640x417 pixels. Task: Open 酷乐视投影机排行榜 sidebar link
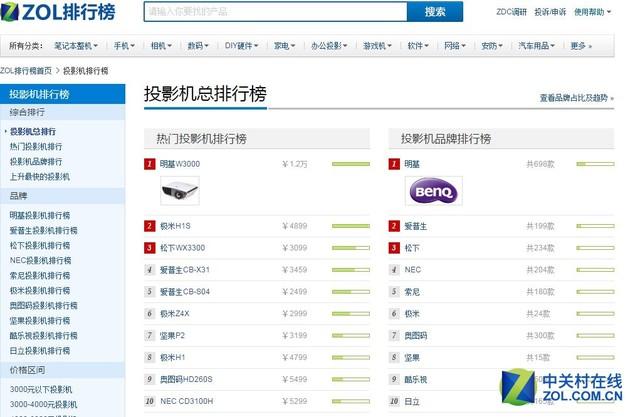click(43, 336)
